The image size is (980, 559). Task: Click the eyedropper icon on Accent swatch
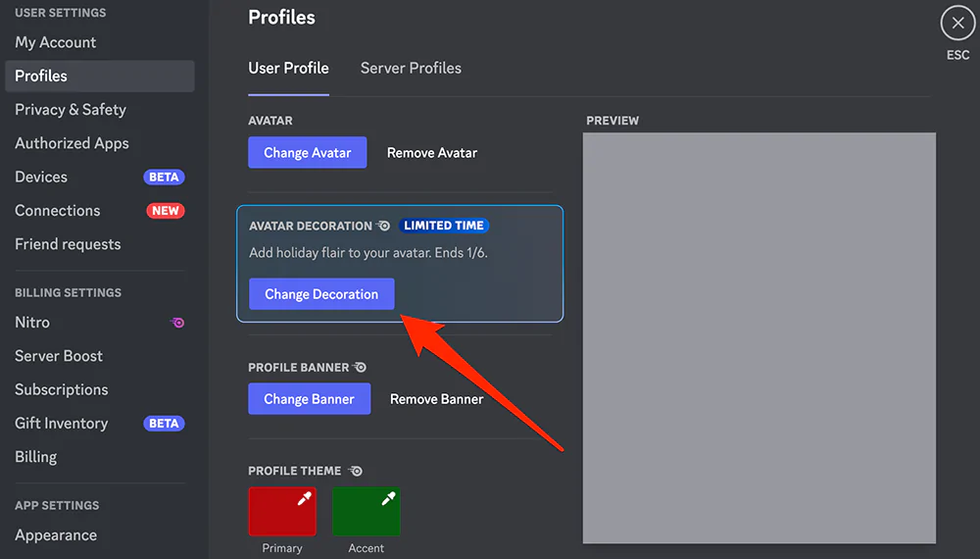click(x=388, y=498)
